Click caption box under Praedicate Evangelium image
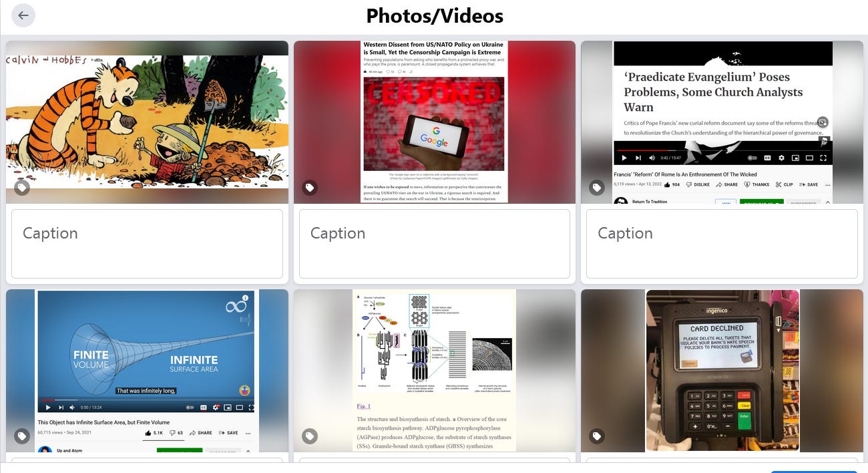Viewport: 868px width, 473px height. [722, 244]
